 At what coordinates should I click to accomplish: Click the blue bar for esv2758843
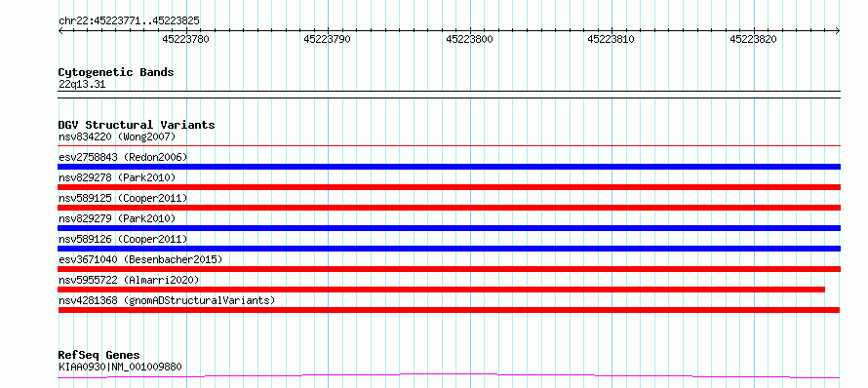[449, 167]
